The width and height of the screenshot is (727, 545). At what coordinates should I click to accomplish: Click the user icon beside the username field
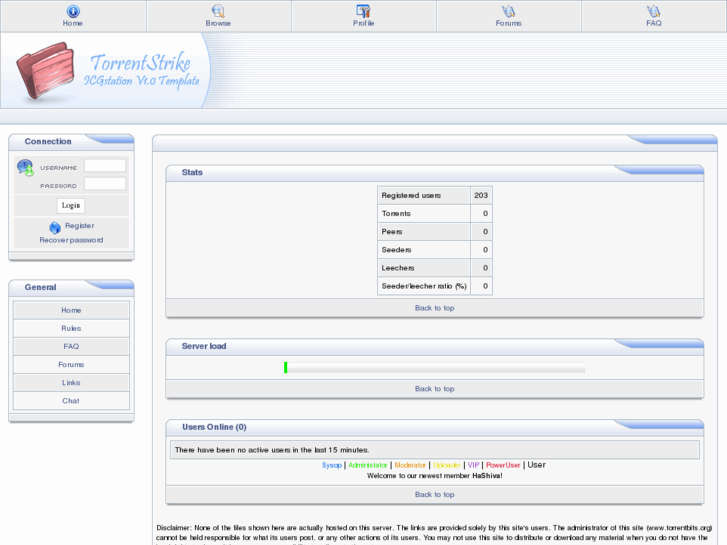26,167
